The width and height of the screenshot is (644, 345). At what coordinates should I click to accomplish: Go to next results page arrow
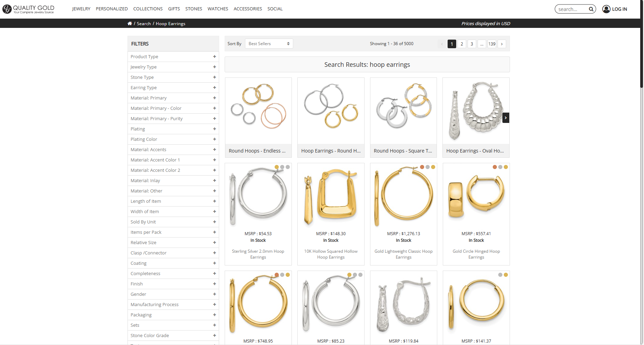502,44
